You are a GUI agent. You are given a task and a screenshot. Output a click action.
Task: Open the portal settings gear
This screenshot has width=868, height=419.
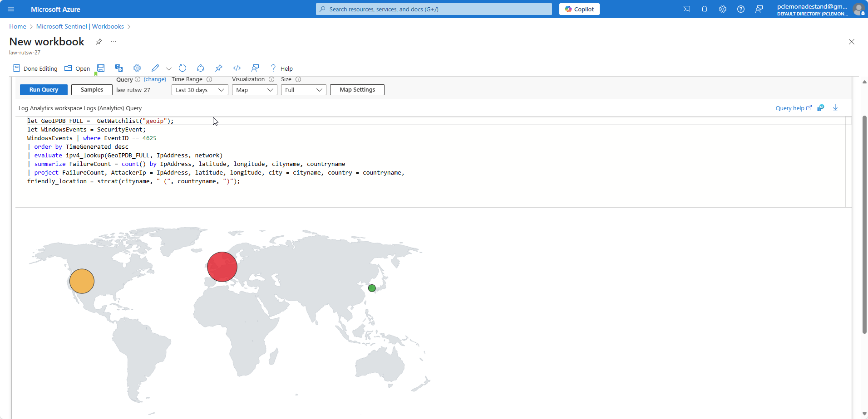click(x=723, y=9)
